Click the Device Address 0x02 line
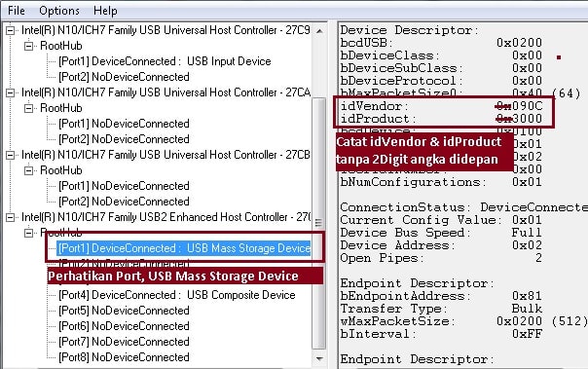The height and width of the screenshot is (369, 588). click(x=441, y=245)
